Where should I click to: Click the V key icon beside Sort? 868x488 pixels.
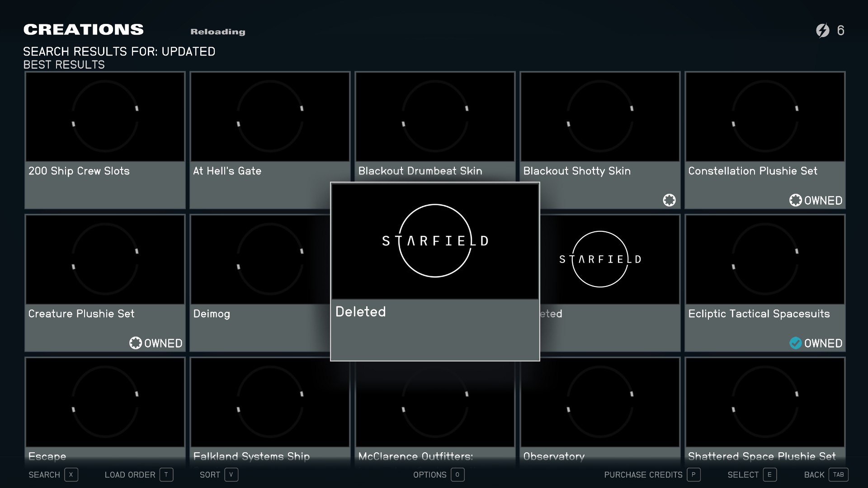tap(231, 474)
